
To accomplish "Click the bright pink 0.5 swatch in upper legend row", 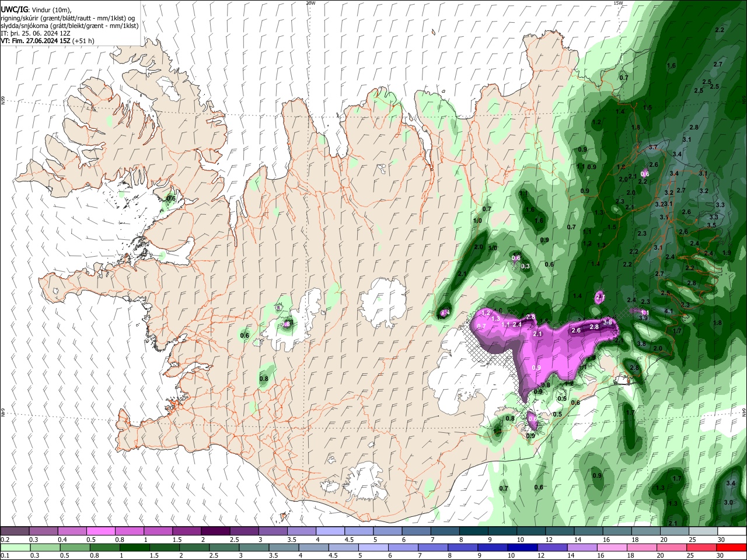I will click(100, 531).
